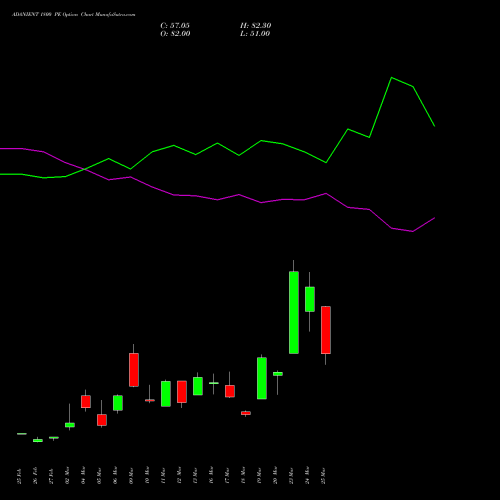Click the '26 Feb' date label
Image resolution: width=500 pixels, height=500 pixels.
pos(35,476)
